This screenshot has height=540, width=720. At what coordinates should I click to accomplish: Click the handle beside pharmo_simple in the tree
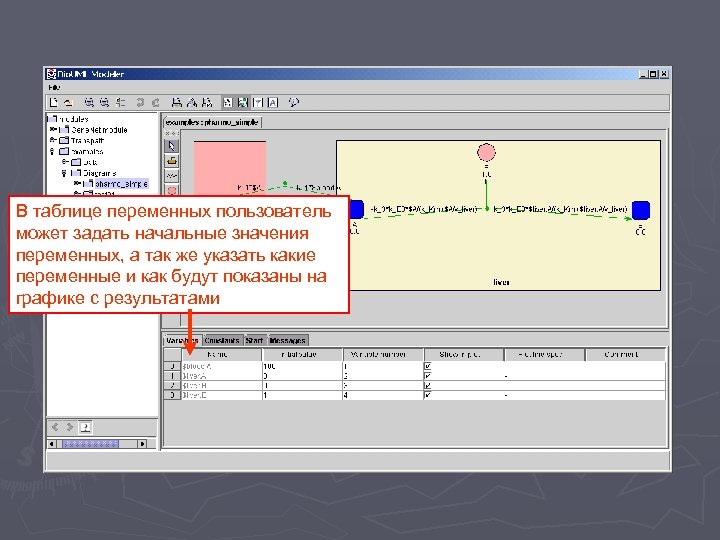point(77,184)
